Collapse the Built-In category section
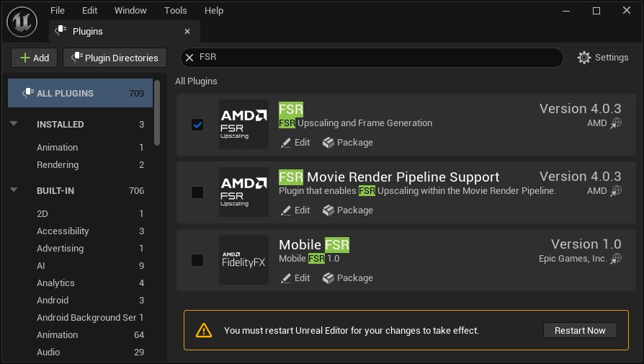The image size is (644, 364). (x=14, y=190)
